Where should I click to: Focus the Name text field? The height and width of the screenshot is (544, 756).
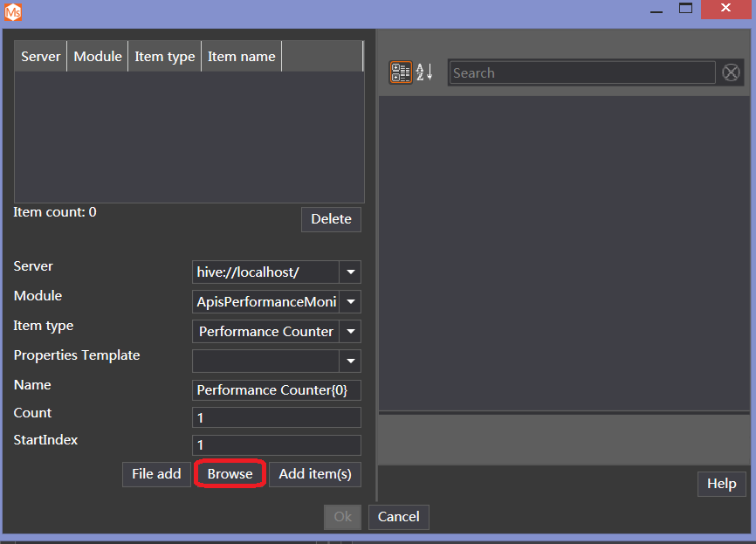click(276, 389)
